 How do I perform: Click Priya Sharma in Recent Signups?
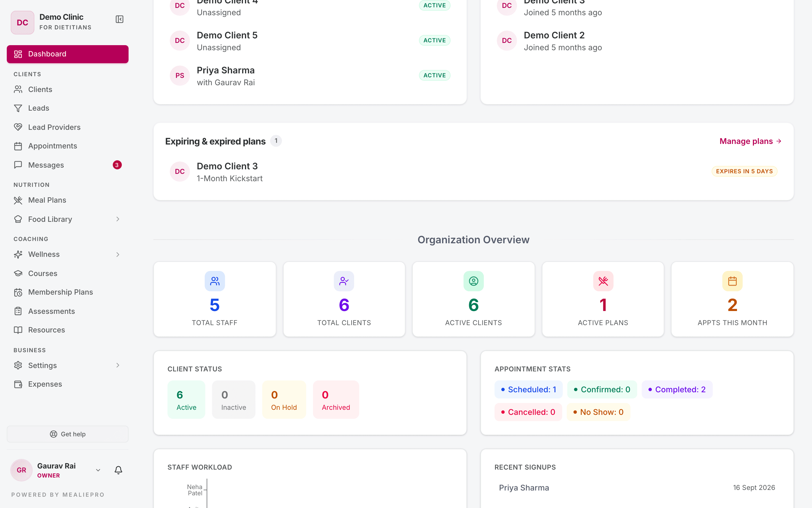524,488
